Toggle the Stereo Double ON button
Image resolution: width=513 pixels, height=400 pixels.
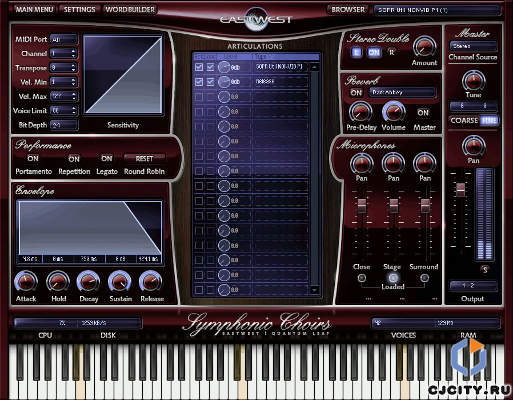[x=374, y=52]
